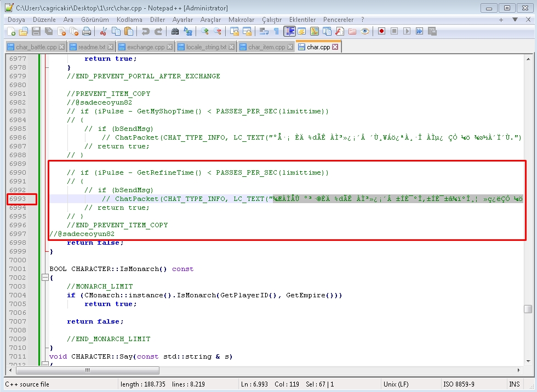The image size is (537, 392).
Task: Toggle synchronize vertical scrolling
Action: (234, 31)
